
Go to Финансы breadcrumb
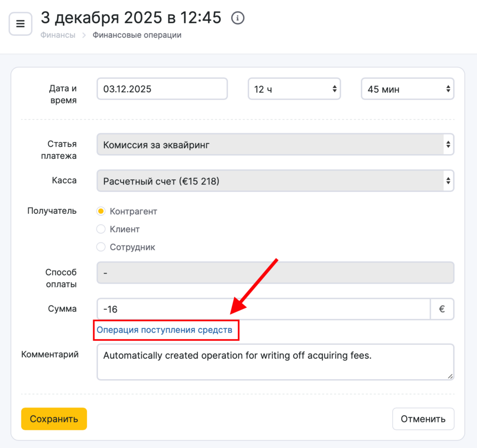(58, 35)
